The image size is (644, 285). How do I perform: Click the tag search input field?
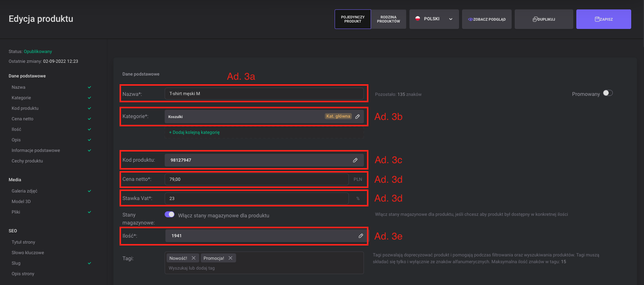pos(263,268)
